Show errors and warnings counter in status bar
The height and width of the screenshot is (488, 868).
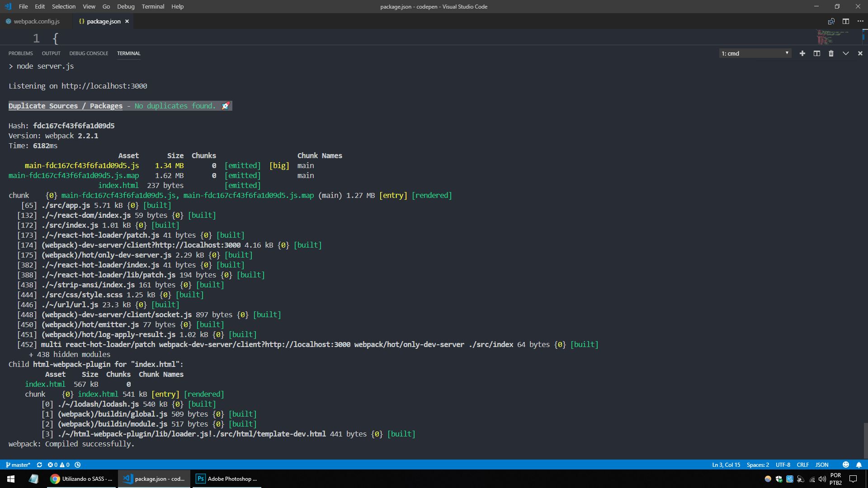pos(59,465)
